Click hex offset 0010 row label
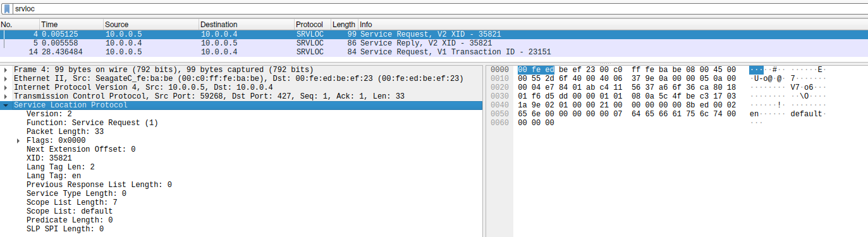 tap(499, 78)
